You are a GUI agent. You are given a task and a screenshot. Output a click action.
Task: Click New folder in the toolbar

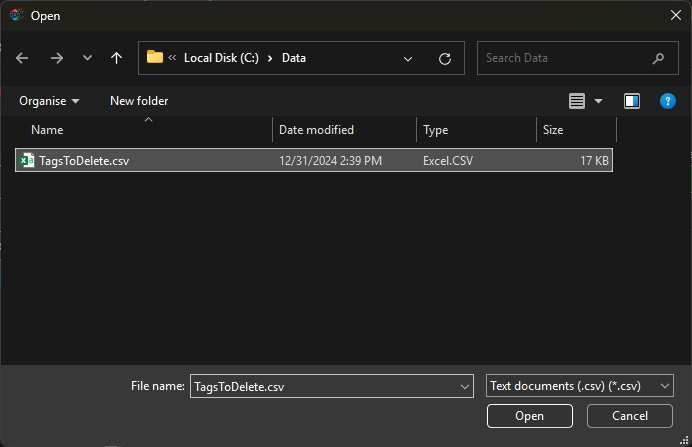point(139,101)
